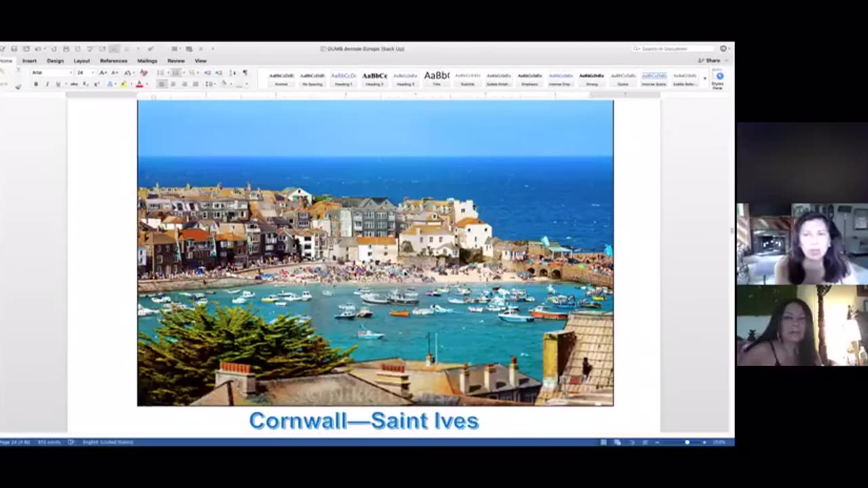The height and width of the screenshot is (488, 868).
Task: Click the numbered list icon
Action: 176,73
